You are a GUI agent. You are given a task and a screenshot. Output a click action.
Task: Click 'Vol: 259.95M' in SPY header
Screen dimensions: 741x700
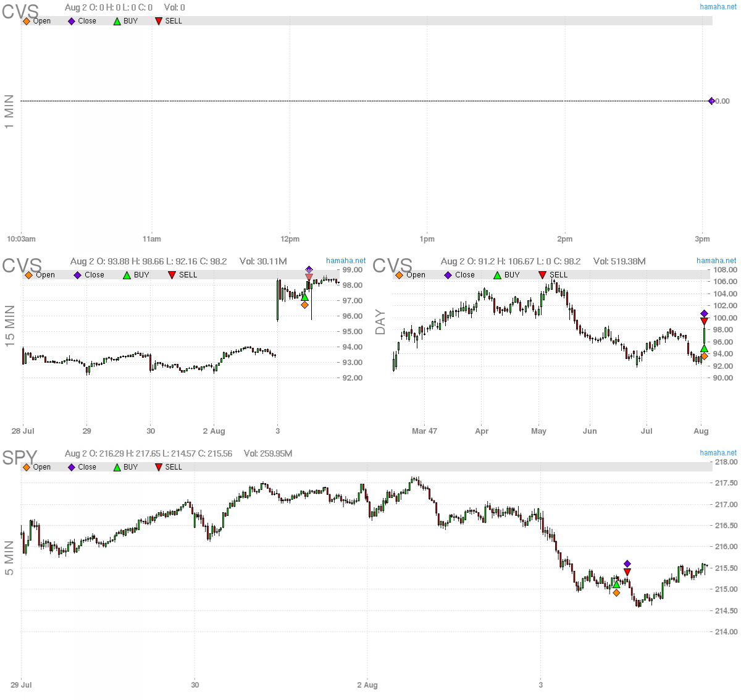click(x=268, y=453)
